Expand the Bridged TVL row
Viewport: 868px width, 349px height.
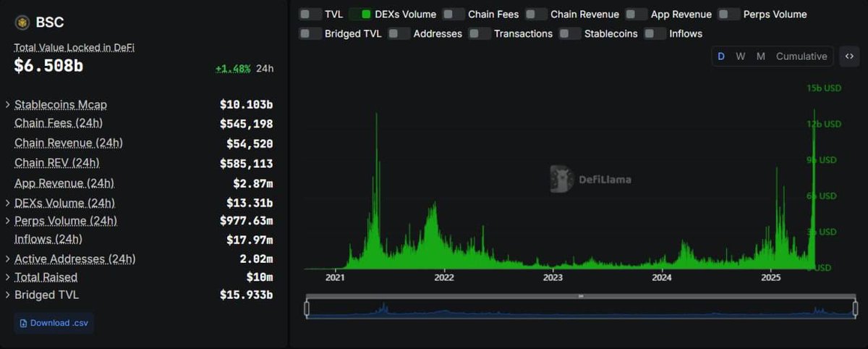pos(8,295)
